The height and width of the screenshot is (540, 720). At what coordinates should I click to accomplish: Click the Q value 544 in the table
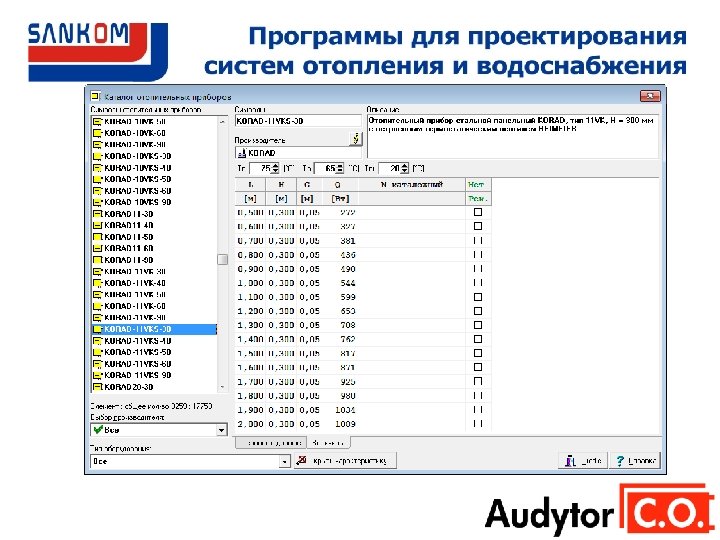(348, 283)
